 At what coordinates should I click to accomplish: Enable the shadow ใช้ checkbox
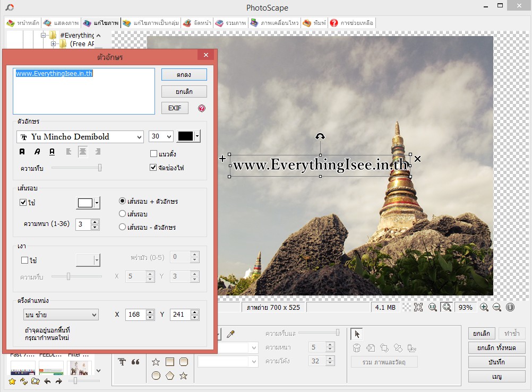pos(24,260)
